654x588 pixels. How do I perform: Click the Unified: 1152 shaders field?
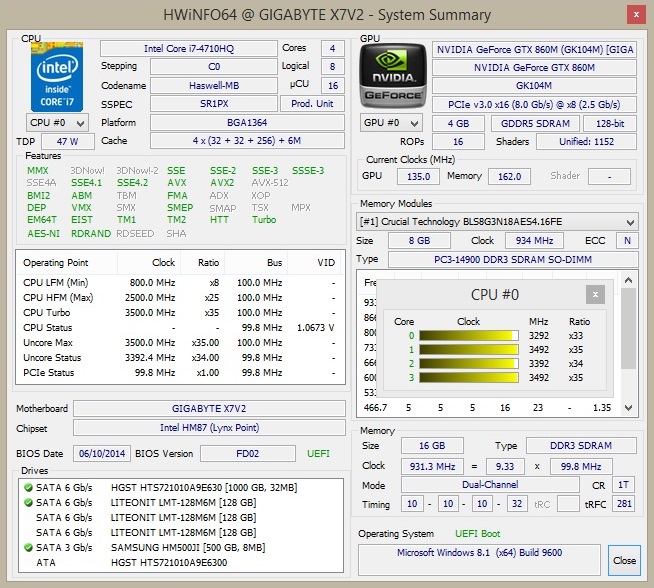coord(586,141)
